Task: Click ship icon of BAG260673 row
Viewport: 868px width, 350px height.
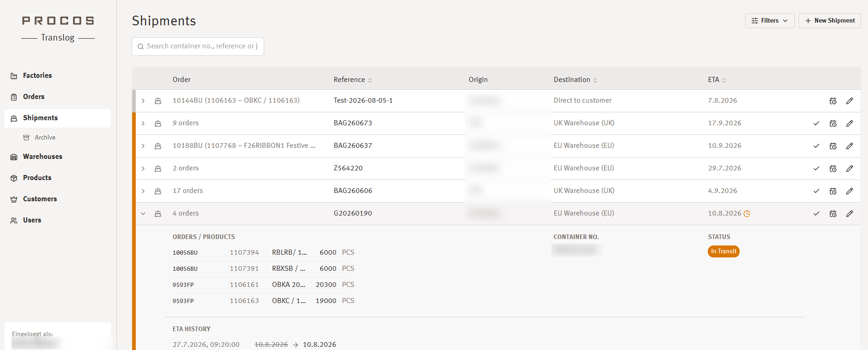Action: click(x=158, y=123)
